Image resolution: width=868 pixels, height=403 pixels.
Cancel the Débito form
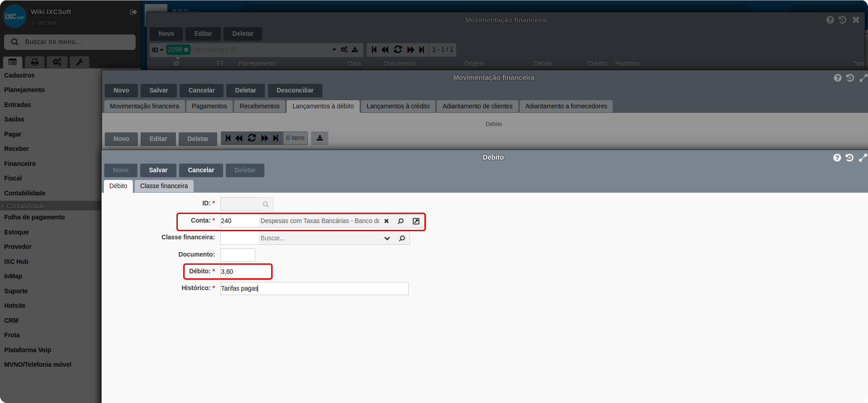tap(201, 170)
